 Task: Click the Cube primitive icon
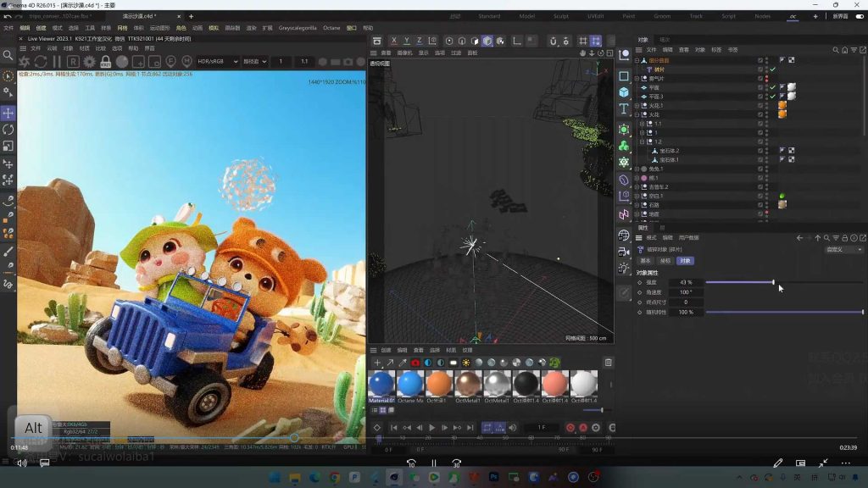[x=624, y=91]
